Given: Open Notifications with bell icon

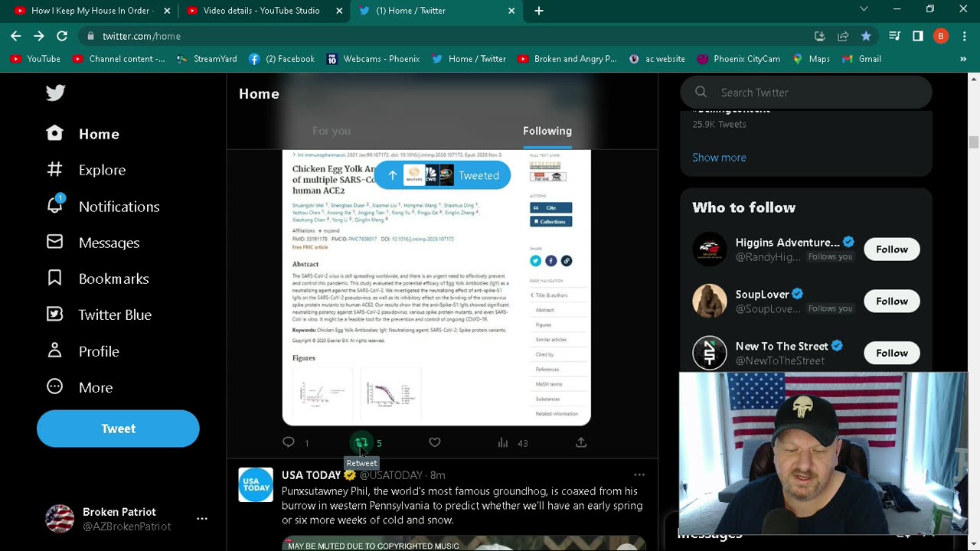Looking at the screenshot, I should tap(102, 207).
